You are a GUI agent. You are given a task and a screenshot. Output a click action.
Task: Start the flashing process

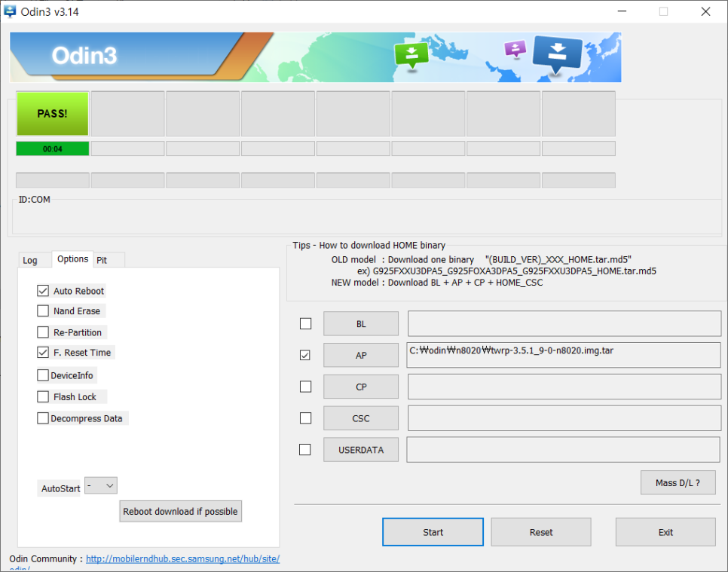pyautogui.click(x=433, y=532)
